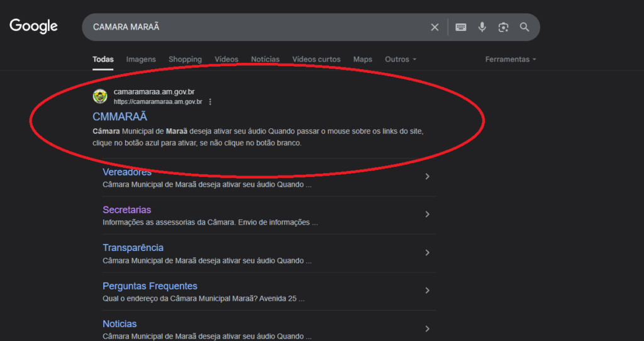Click the chevron beside Perguntas Frequentes
The height and width of the screenshot is (341, 644).
point(427,291)
